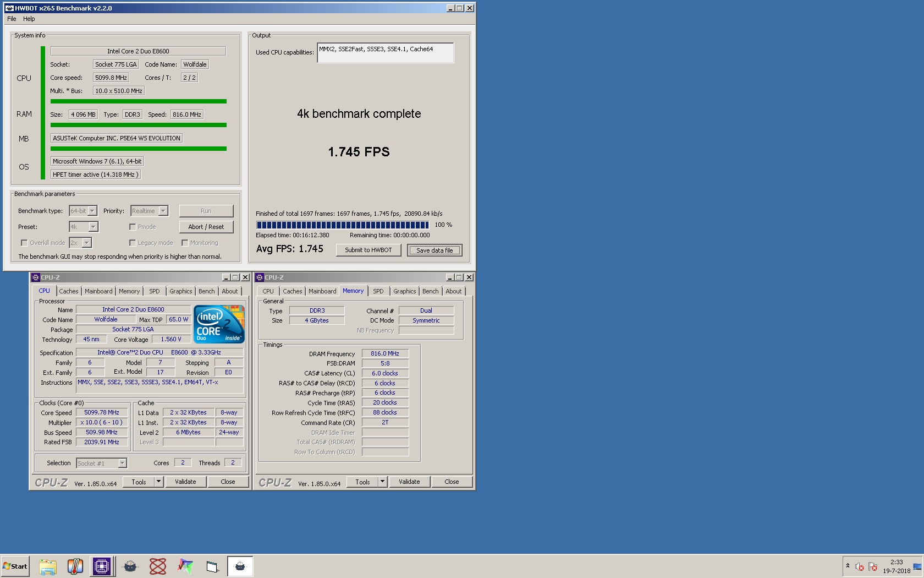Toggle the Overkill mode checkbox

click(24, 243)
